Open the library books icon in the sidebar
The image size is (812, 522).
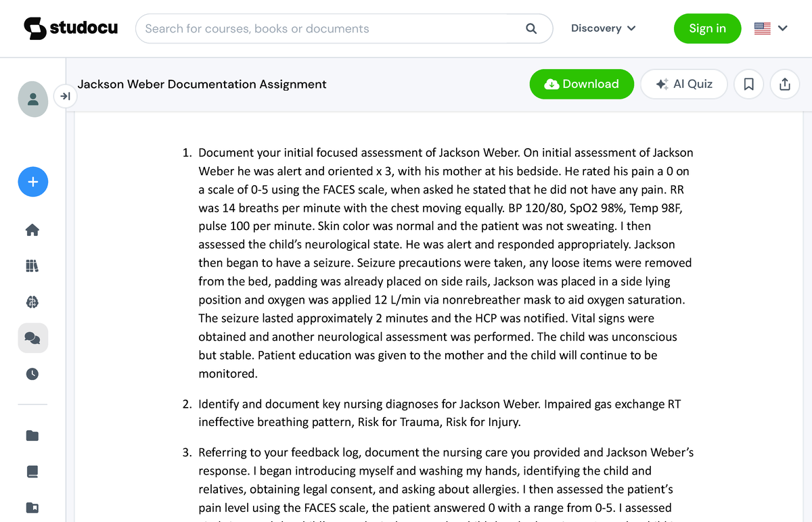[32, 266]
